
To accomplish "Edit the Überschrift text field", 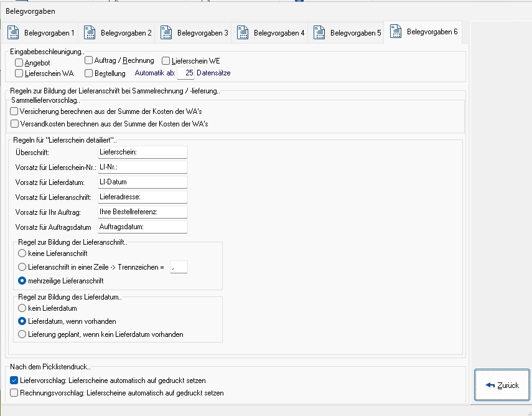I will pyautogui.click(x=142, y=152).
